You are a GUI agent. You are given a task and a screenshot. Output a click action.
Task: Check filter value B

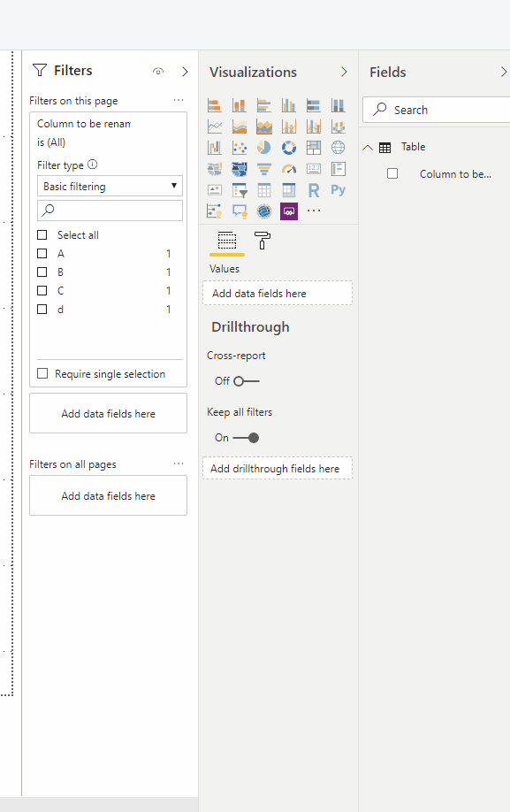[42, 272]
